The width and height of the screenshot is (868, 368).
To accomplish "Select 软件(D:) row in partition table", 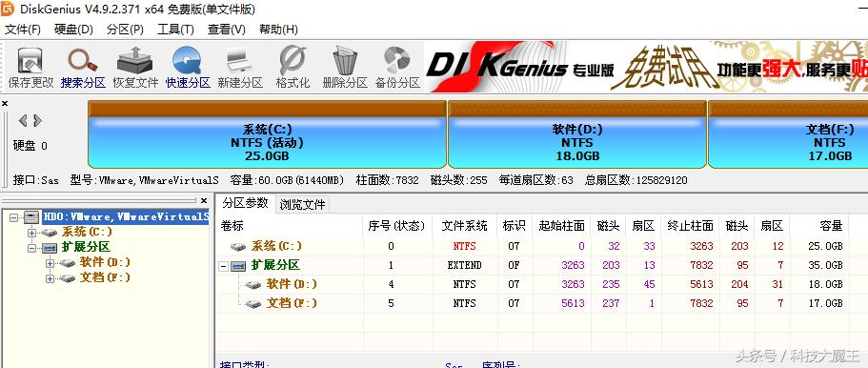I will coord(292,284).
